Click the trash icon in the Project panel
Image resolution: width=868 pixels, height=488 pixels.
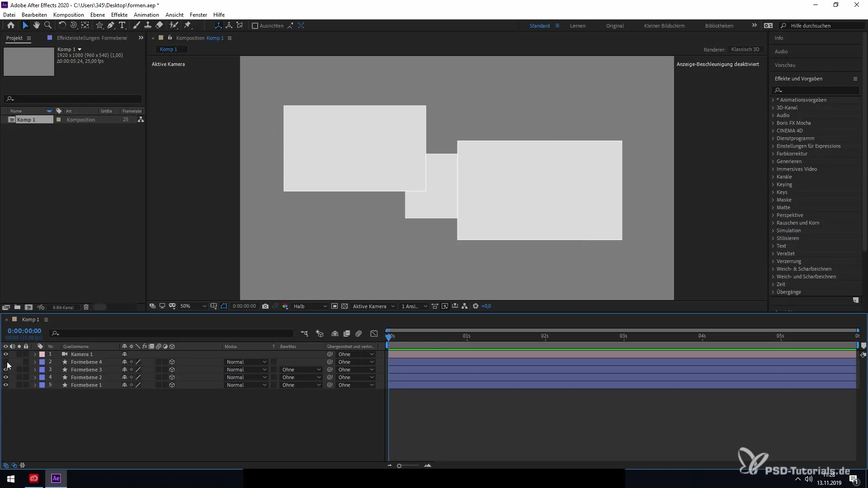[x=86, y=307]
